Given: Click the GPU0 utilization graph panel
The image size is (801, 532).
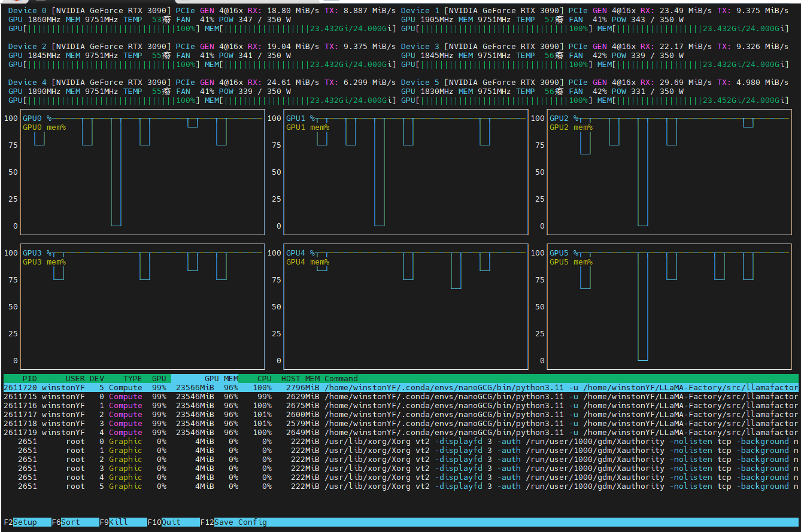Looking at the screenshot, I should 142,172.
